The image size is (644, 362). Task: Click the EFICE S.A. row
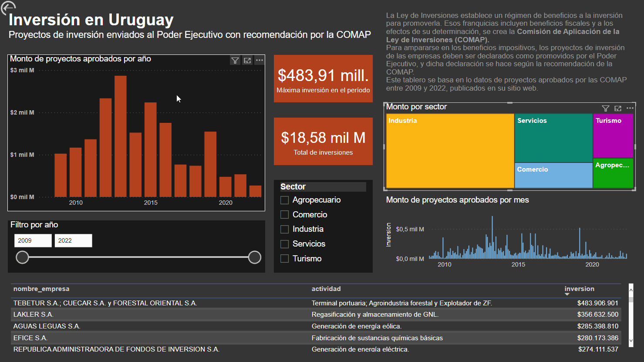click(x=316, y=338)
